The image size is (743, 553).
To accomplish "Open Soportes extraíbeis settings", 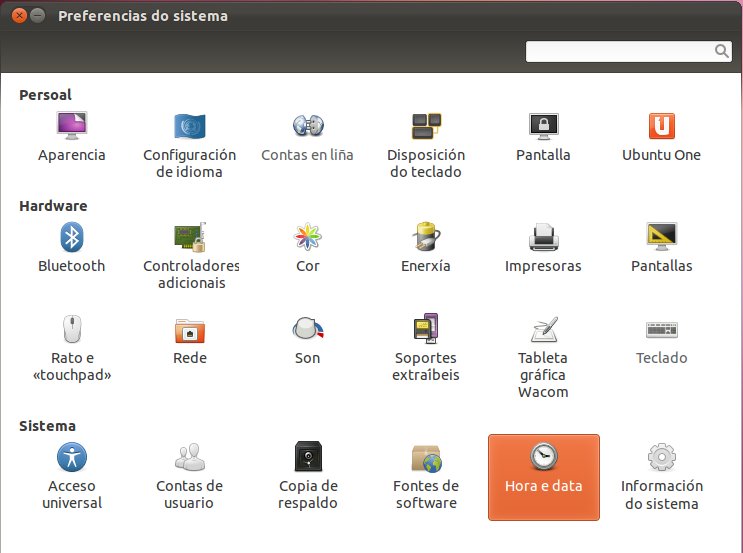I will pyautogui.click(x=426, y=348).
